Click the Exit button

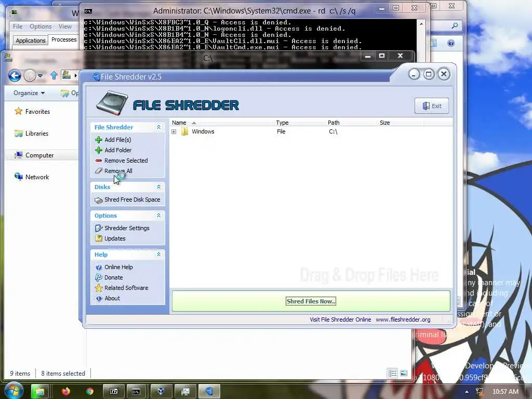click(432, 106)
